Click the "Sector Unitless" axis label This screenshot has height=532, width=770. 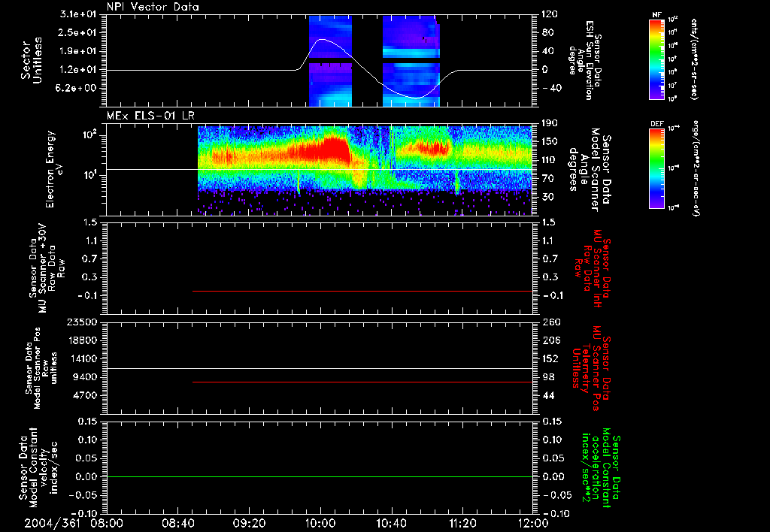[x=32, y=60]
